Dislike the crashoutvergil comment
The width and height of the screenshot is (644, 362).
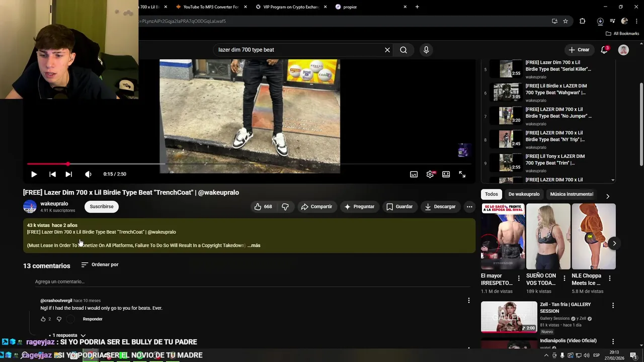point(59,319)
